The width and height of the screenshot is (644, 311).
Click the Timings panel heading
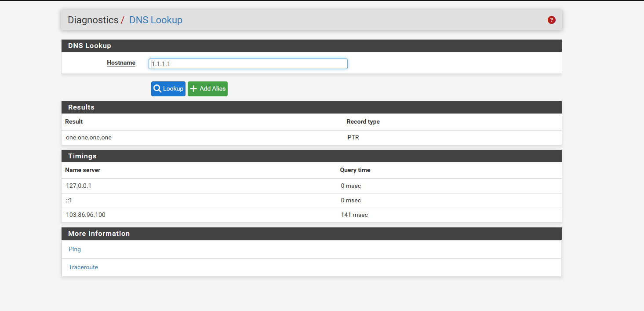tap(82, 156)
